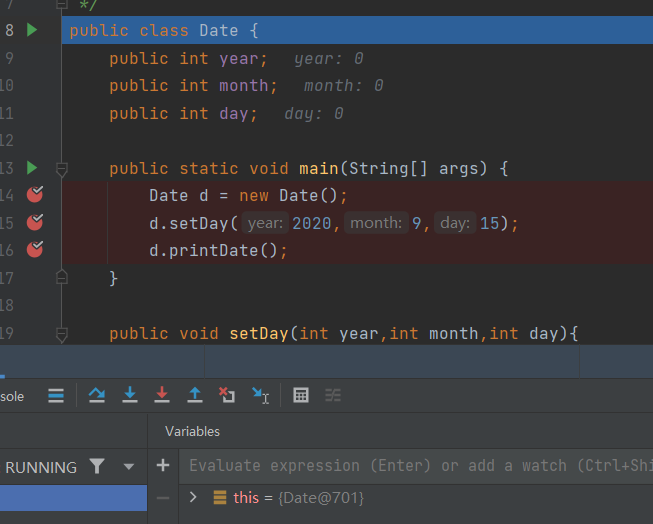The image size is (653, 524).
Task: Open the RUNNING thread dropdown arrow
Action: pyautogui.click(x=129, y=467)
